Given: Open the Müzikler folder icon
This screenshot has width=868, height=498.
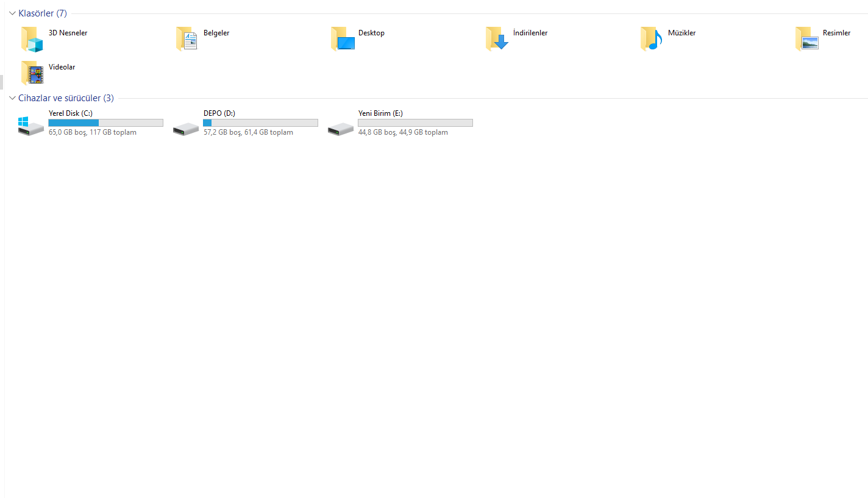Looking at the screenshot, I should pyautogui.click(x=652, y=39).
